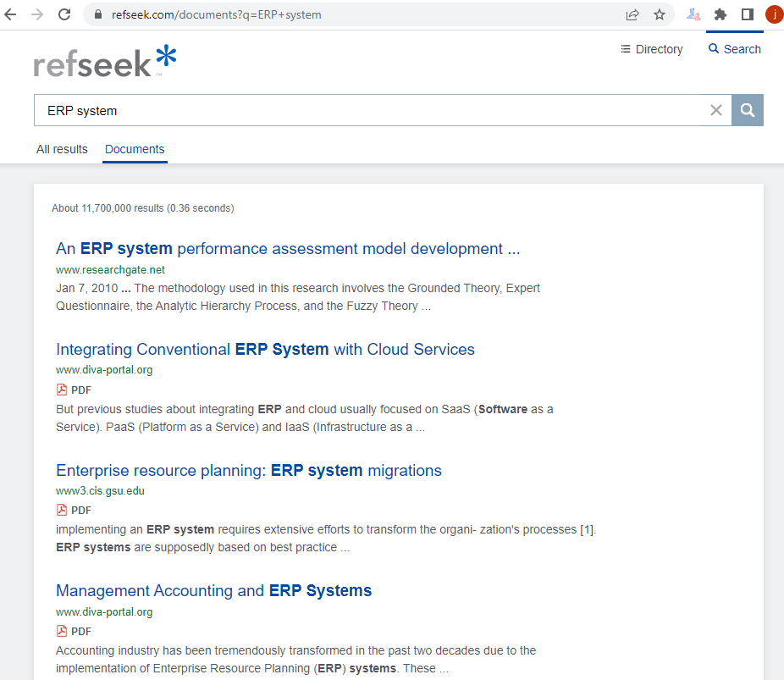Clear the ERP system search query
Viewport: 784px width, 680px height.
(716, 110)
